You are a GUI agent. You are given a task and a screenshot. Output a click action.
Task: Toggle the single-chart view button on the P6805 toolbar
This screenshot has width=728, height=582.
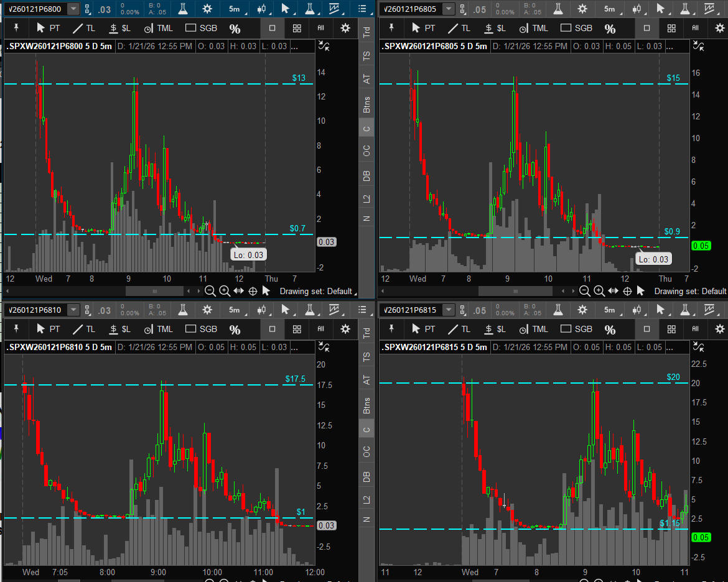646,29
